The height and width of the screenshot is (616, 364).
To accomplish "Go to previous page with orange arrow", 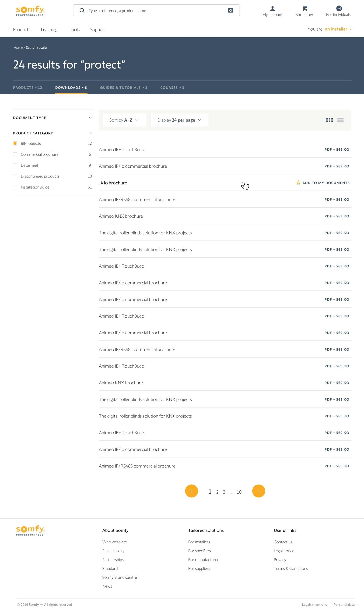I will click(191, 491).
